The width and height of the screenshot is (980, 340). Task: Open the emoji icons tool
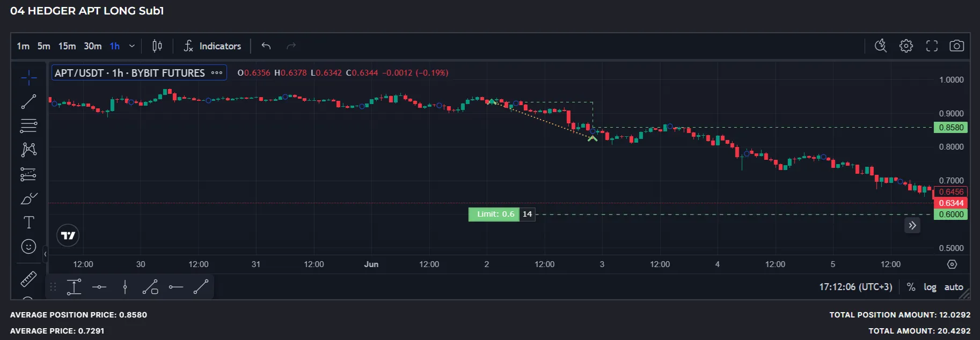pos(29,246)
